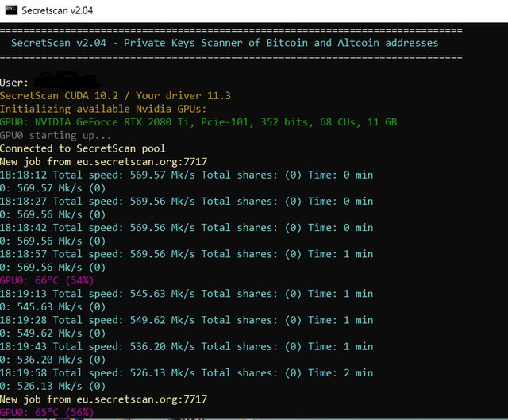
Task: Click the '18:19:13 Total speed: 545.63 Mk/s' line
Action: [187, 294]
